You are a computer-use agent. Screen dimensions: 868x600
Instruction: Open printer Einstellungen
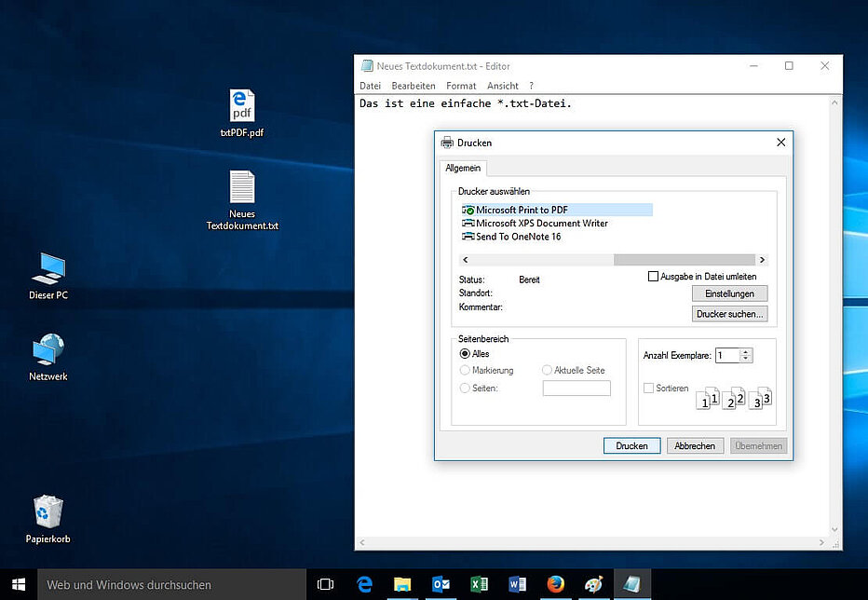729,293
